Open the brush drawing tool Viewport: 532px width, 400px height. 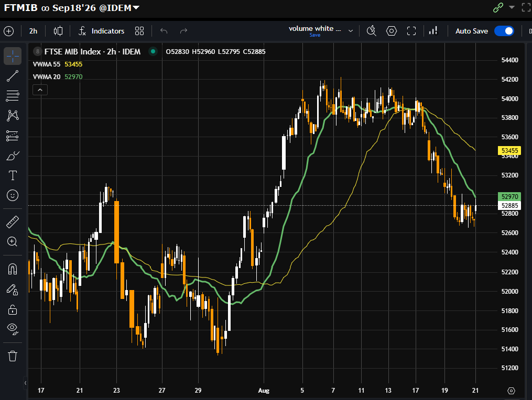click(x=13, y=156)
